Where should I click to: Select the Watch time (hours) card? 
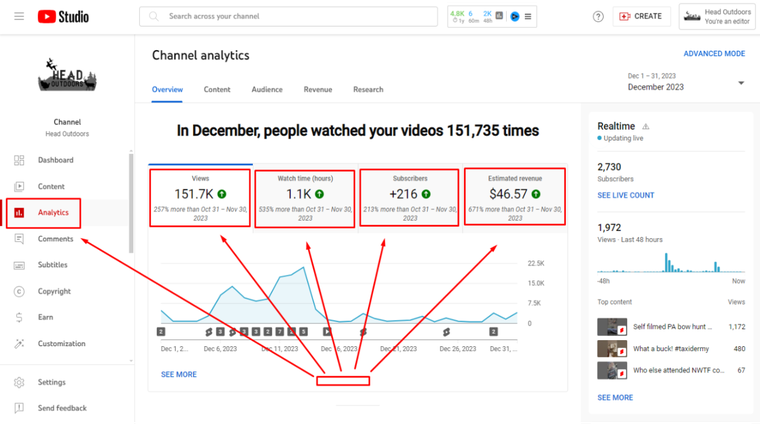point(305,198)
